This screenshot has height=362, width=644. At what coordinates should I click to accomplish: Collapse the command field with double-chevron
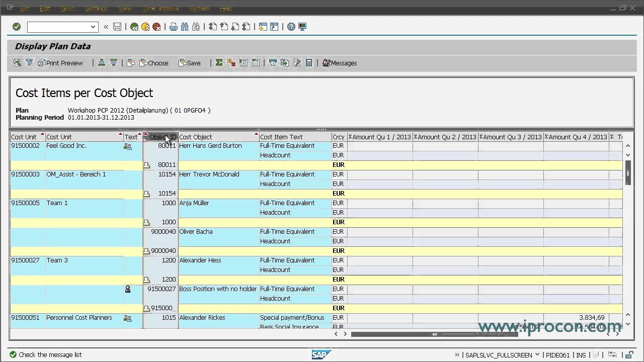click(106, 27)
